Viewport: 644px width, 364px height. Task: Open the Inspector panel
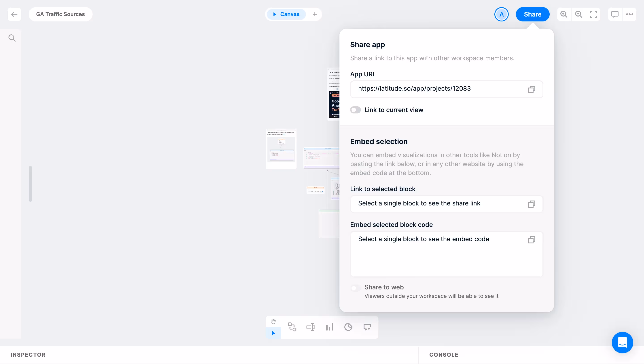click(28, 354)
